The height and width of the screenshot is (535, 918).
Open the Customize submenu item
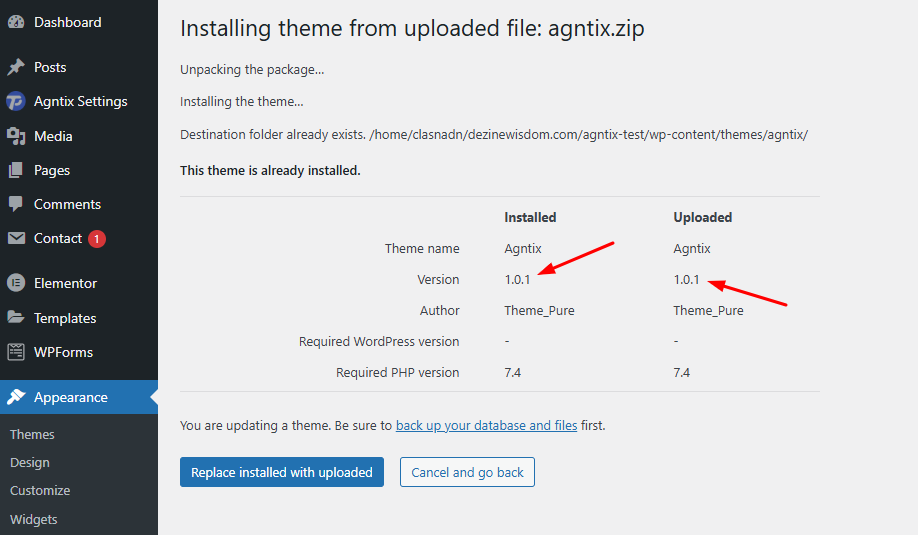point(40,491)
